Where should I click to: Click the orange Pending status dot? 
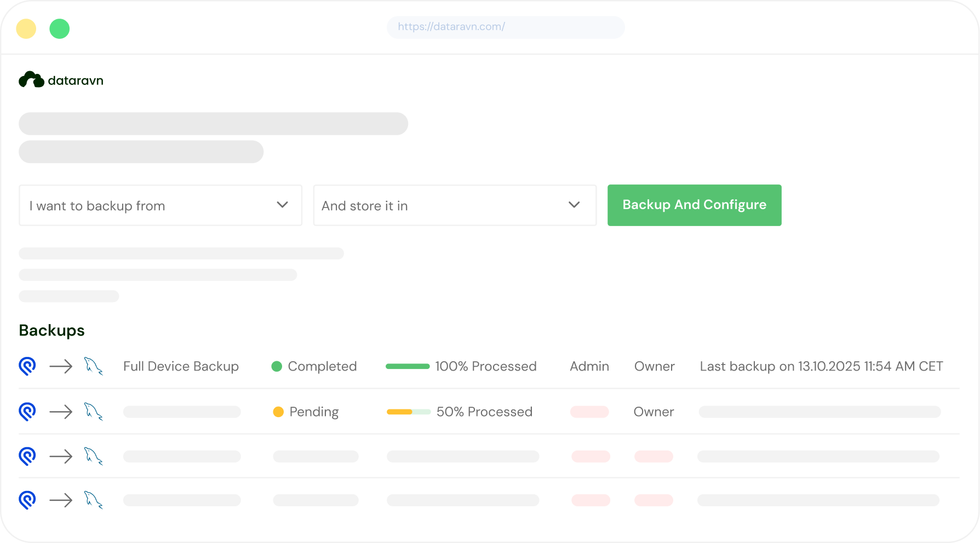pyautogui.click(x=278, y=412)
